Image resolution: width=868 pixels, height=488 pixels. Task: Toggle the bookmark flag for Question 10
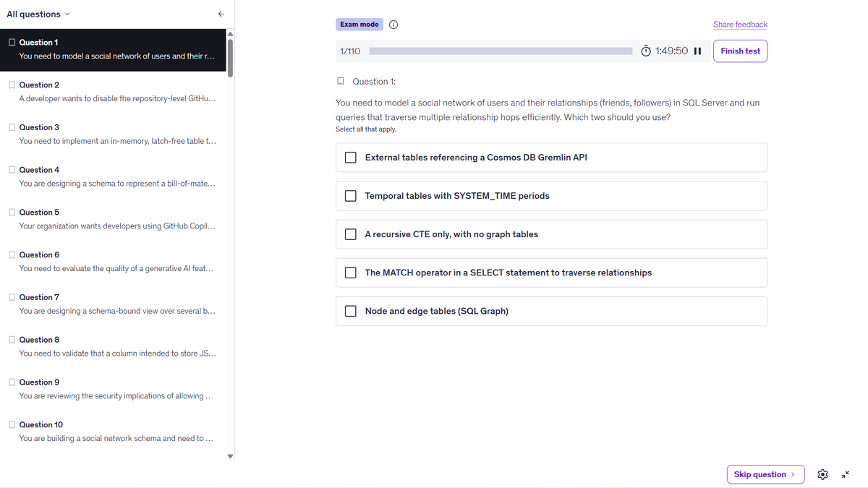pos(12,424)
